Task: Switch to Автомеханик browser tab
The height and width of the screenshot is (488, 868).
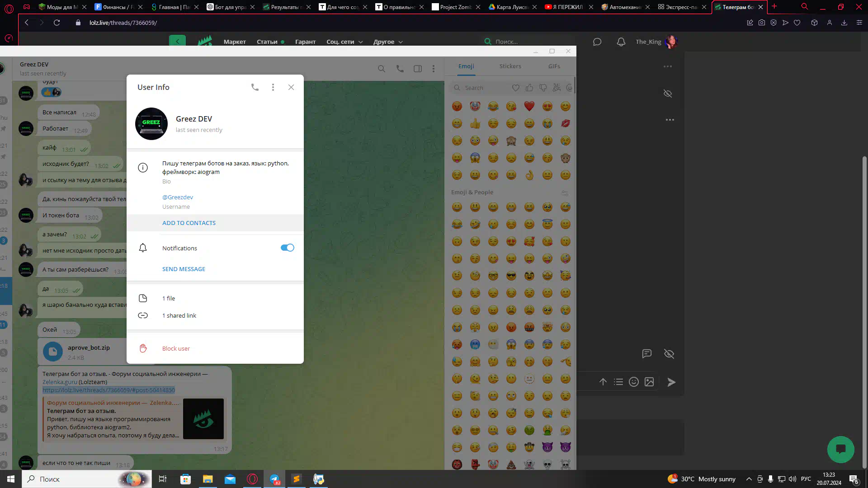Action: pos(625,7)
